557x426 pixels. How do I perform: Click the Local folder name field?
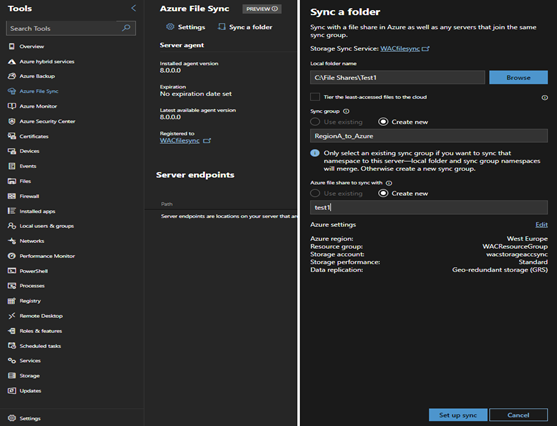coord(397,77)
